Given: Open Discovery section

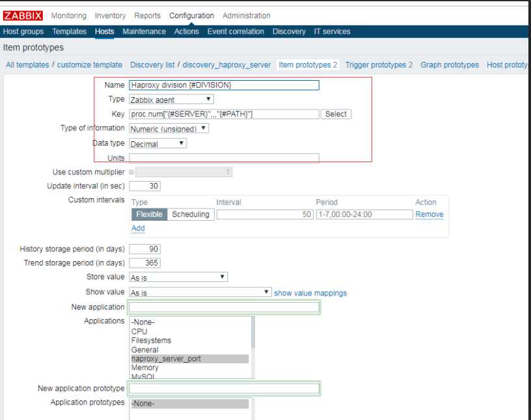Looking at the screenshot, I should [289, 31].
